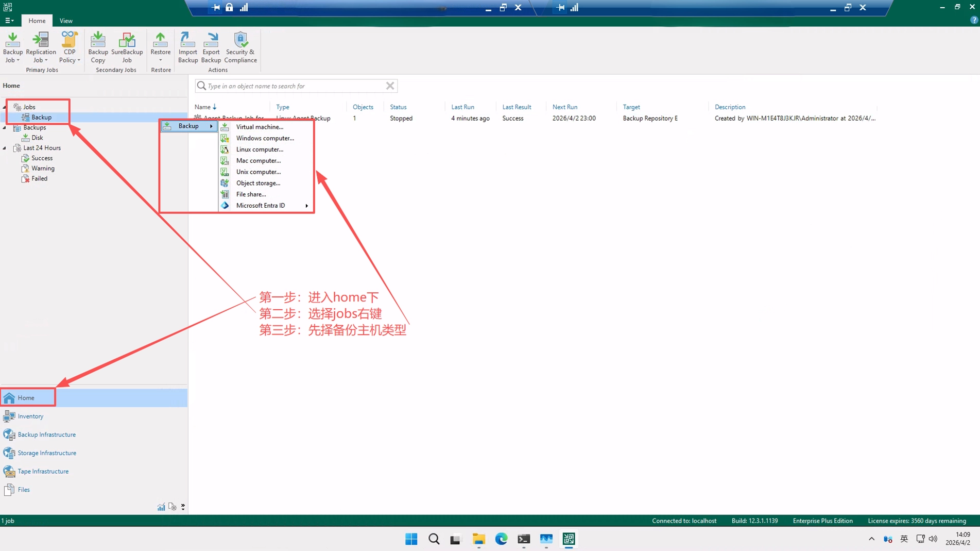Choose Windows computer... from the submenu

(266, 138)
